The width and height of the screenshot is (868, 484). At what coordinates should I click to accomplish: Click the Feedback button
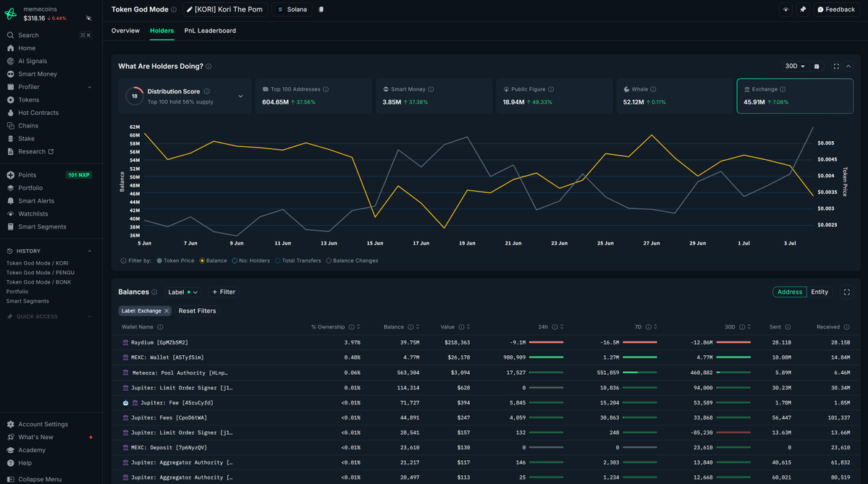click(x=836, y=9)
